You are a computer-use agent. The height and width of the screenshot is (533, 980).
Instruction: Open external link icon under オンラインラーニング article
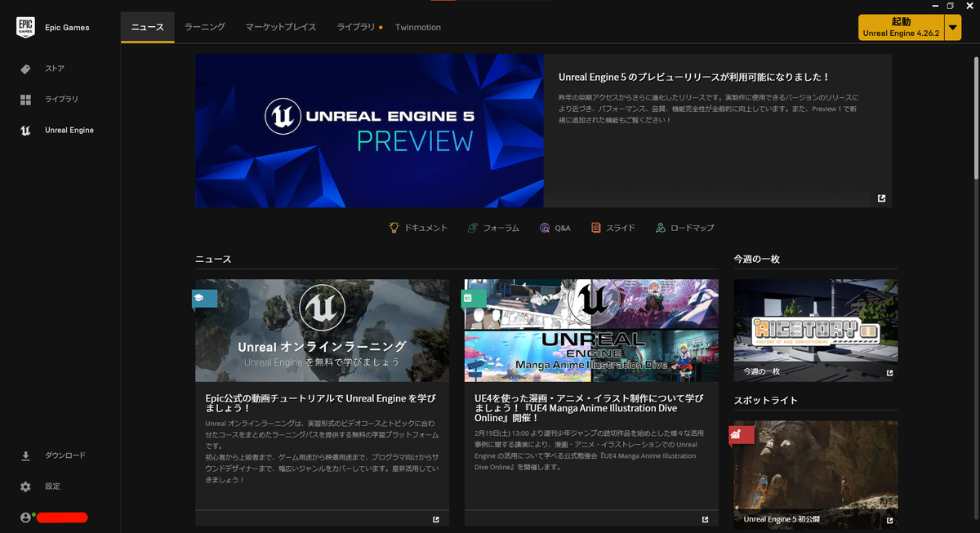coord(436,519)
